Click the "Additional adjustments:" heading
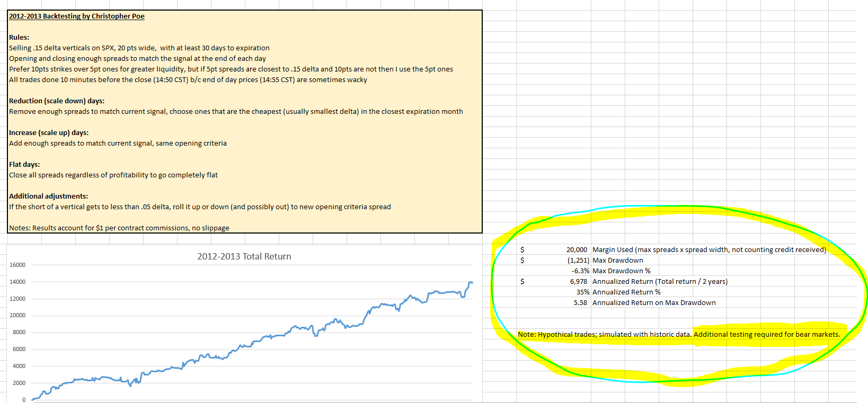 tap(49, 196)
